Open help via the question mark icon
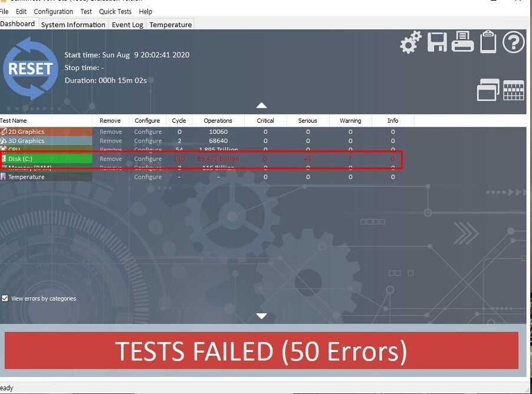 point(513,42)
